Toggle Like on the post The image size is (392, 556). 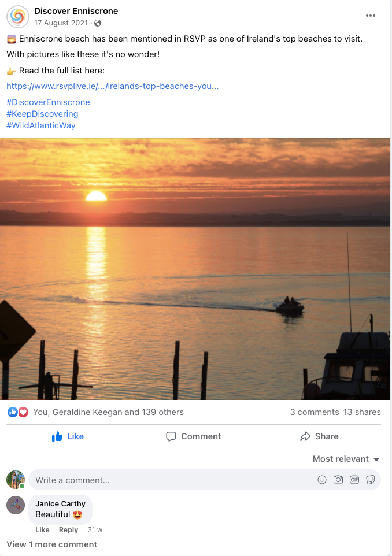coord(68,436)
